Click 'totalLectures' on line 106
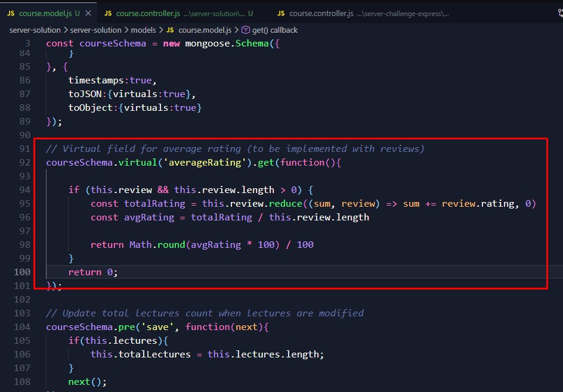The width and height of the screenshot is (563, 392). point(154,354)
